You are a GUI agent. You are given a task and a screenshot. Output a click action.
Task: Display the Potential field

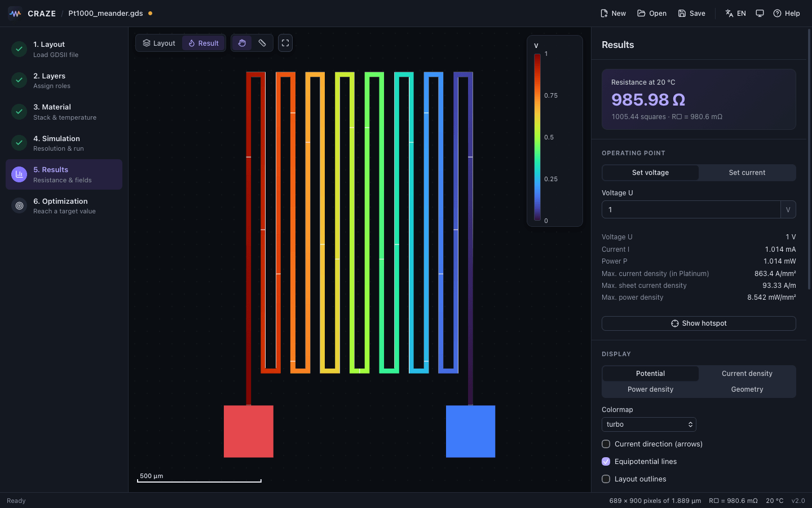pos(650,374)
